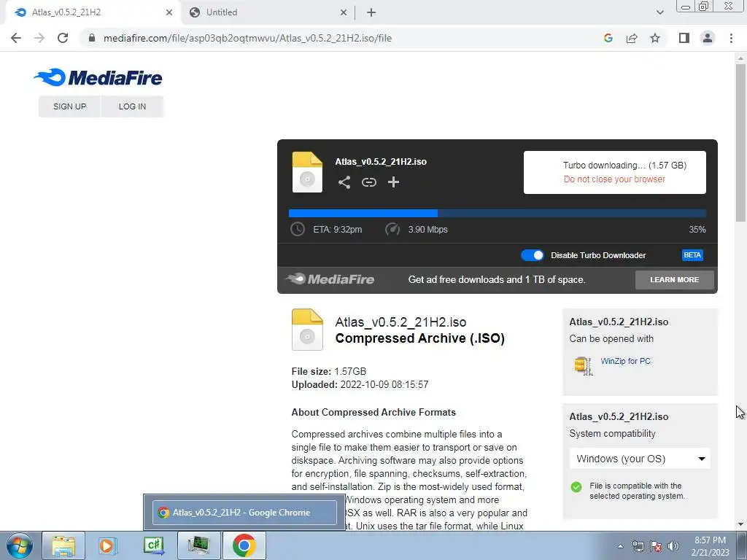The width and height of the screenshot is (747, 560).
Task: Click the BETA badge
Action: [692, 254]
